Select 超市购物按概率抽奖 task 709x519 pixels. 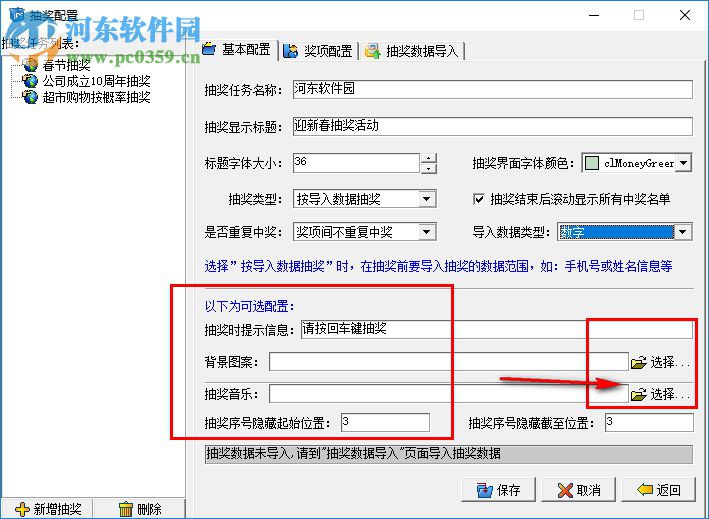point(96,97)
